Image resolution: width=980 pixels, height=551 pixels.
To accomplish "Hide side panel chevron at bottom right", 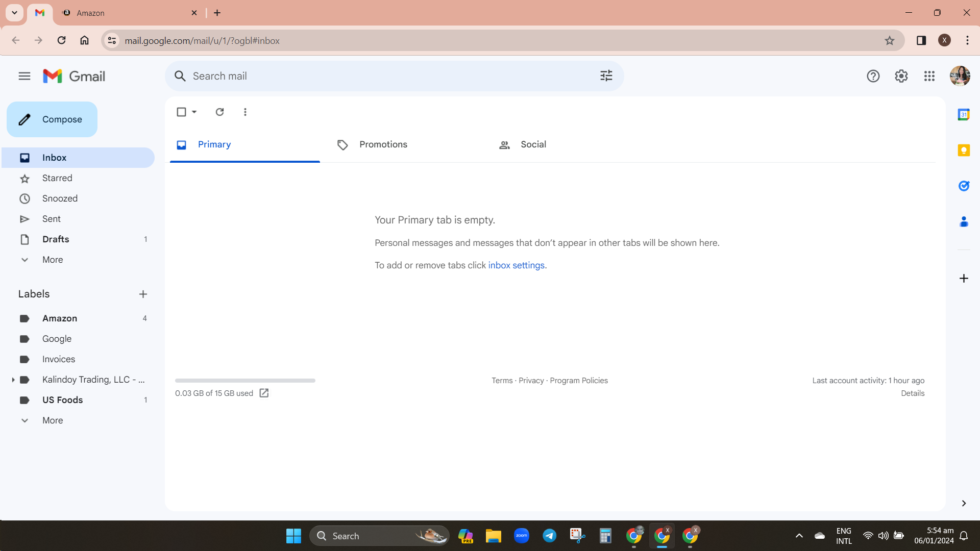I will 964,504.
